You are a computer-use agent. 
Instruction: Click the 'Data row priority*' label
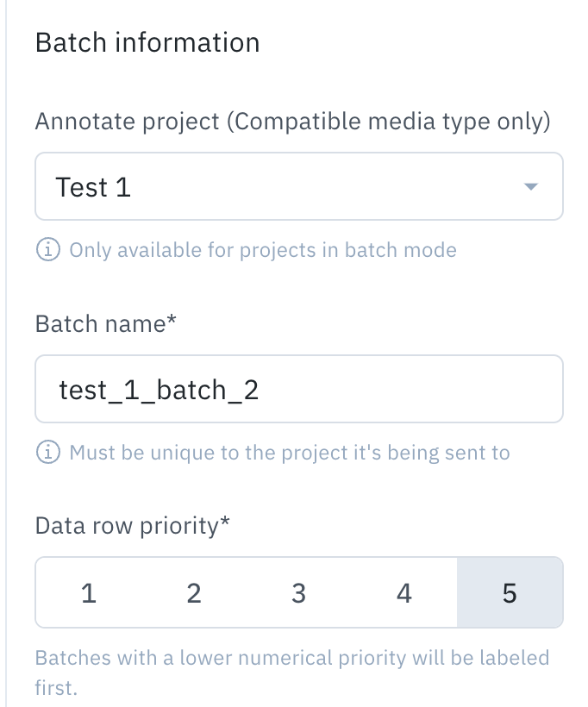point(133,526)
